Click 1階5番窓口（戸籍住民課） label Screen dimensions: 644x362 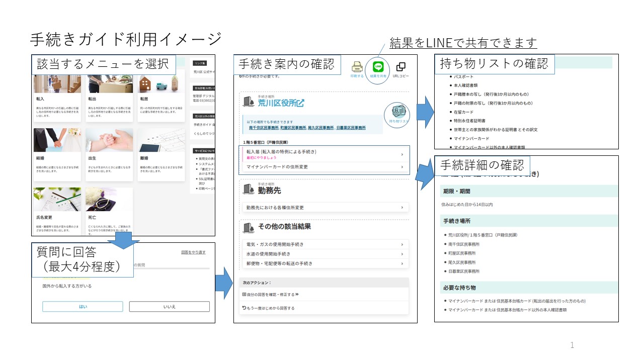pyautogui.click(x=266, y=142)
